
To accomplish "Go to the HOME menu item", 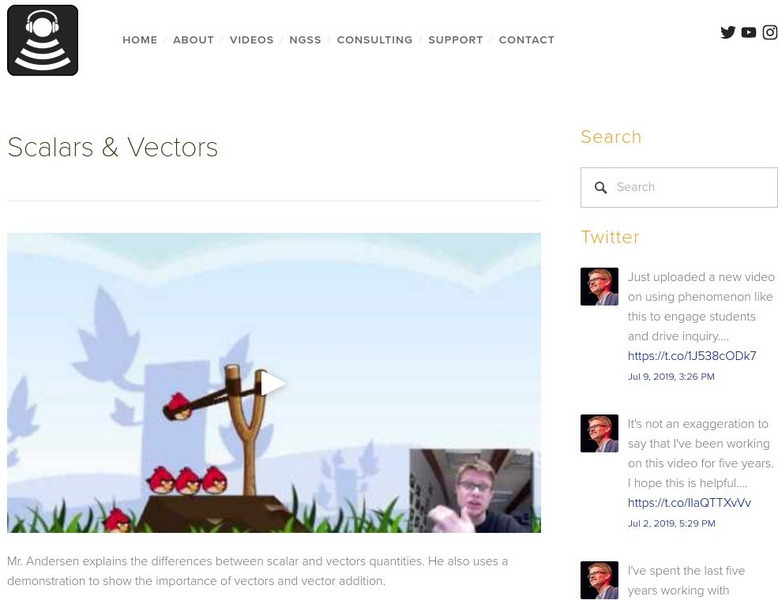I will point(140,40).
